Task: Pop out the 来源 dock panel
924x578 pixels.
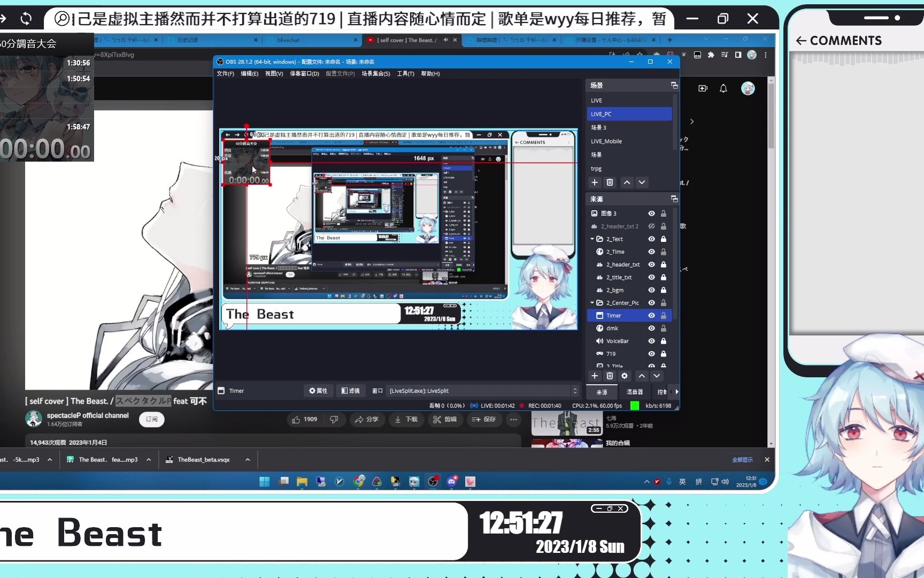Action: (x=674, y=199)
